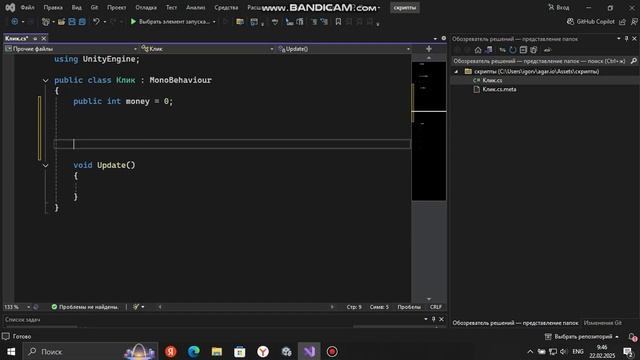640x360 pixels.
Task: Click the green Start debugging play icon
Action: coord(133,22)
